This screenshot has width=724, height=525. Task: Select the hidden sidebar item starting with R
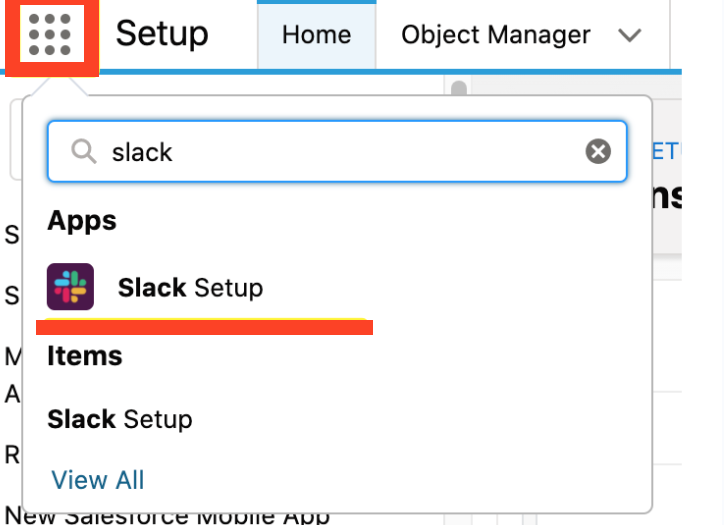pyautogui.click(x=12, y=455)
